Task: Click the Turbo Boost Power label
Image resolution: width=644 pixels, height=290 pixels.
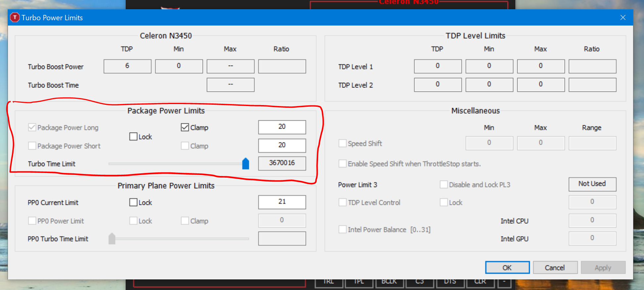Action: (x=56, y=67)
